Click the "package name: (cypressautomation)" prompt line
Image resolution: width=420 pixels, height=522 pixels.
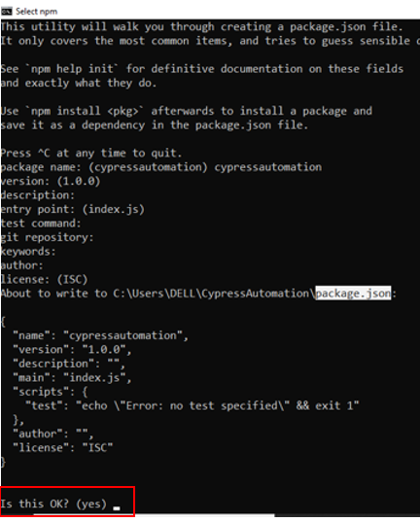(161, 167)
